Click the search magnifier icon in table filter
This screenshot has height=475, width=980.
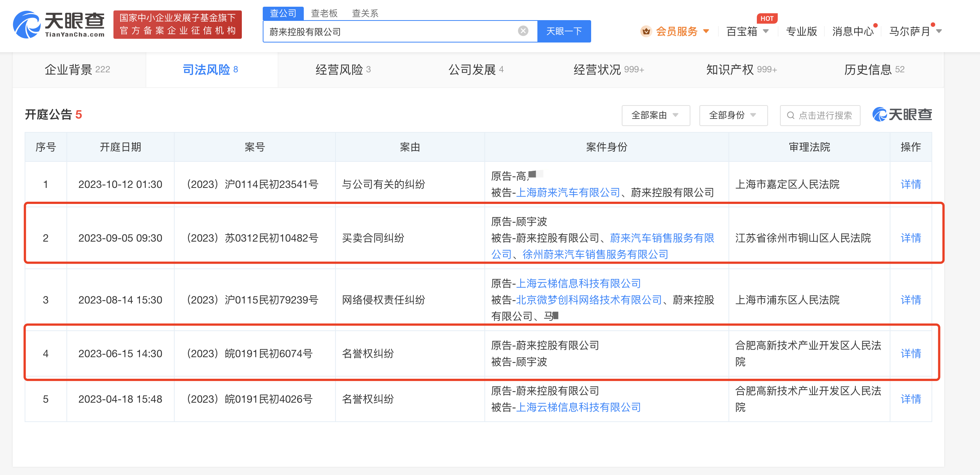(x=790, y=115)
